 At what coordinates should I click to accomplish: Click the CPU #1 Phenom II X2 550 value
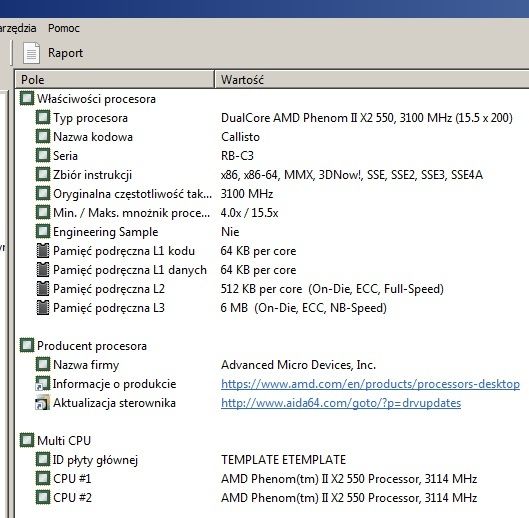click(349, 479)
